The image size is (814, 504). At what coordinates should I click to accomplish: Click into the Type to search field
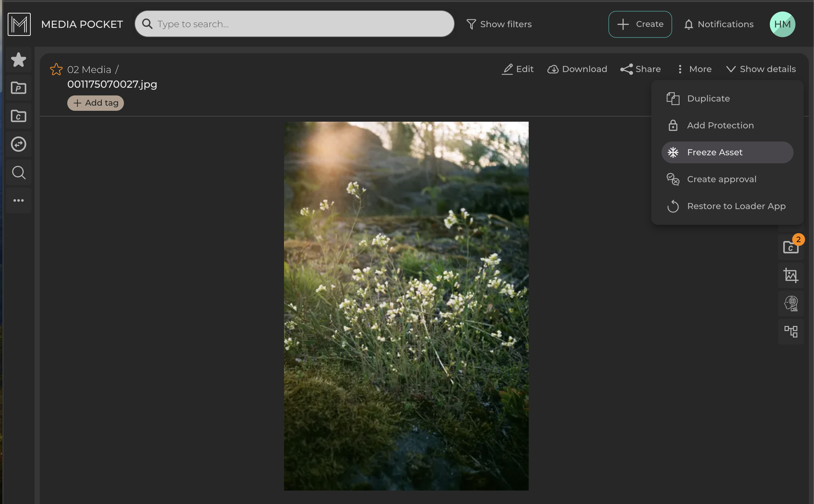[x=300, y=24]
